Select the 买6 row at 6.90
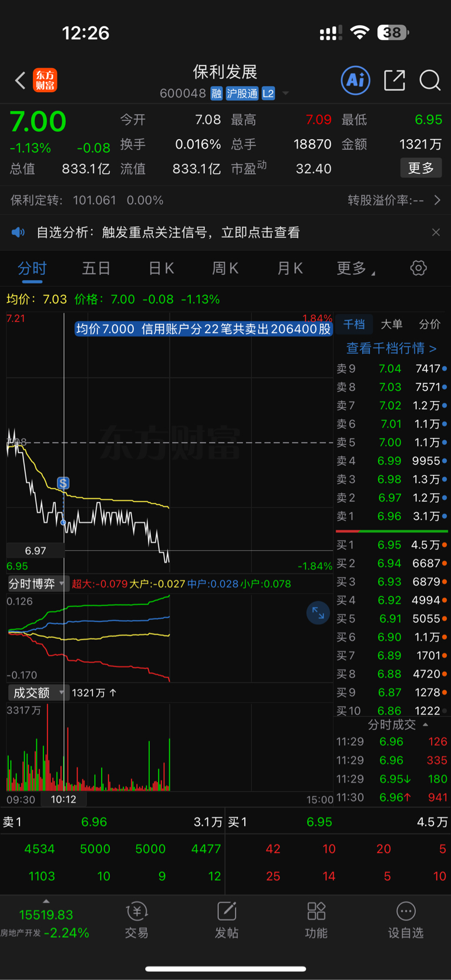 392,637
